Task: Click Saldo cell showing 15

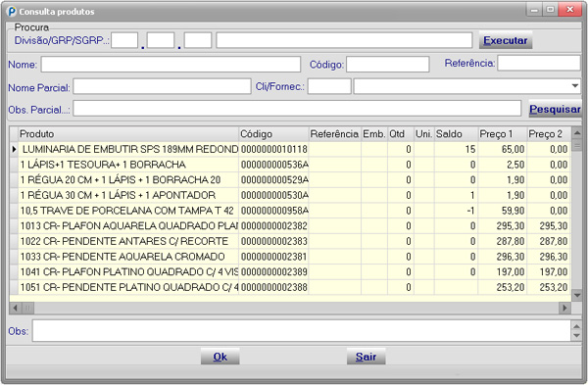Action: tap(456, 149)
